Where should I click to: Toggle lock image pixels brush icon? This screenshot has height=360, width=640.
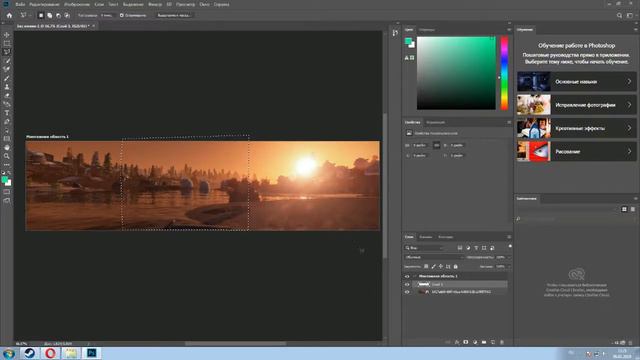[x=433, y=266]
